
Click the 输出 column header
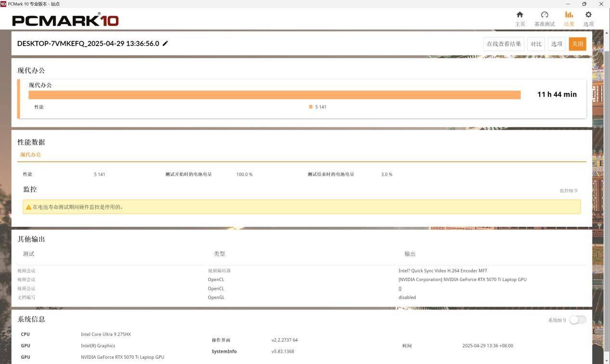(410, 254)
